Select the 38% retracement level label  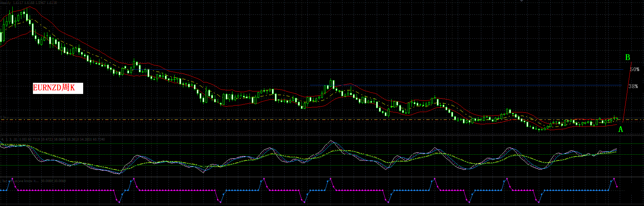click(633, 86)
